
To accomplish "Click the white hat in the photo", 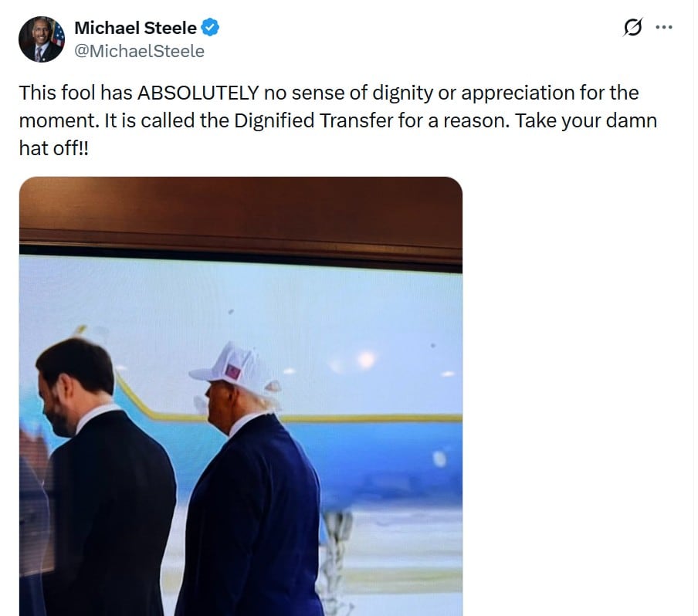I will click(235, 368).
